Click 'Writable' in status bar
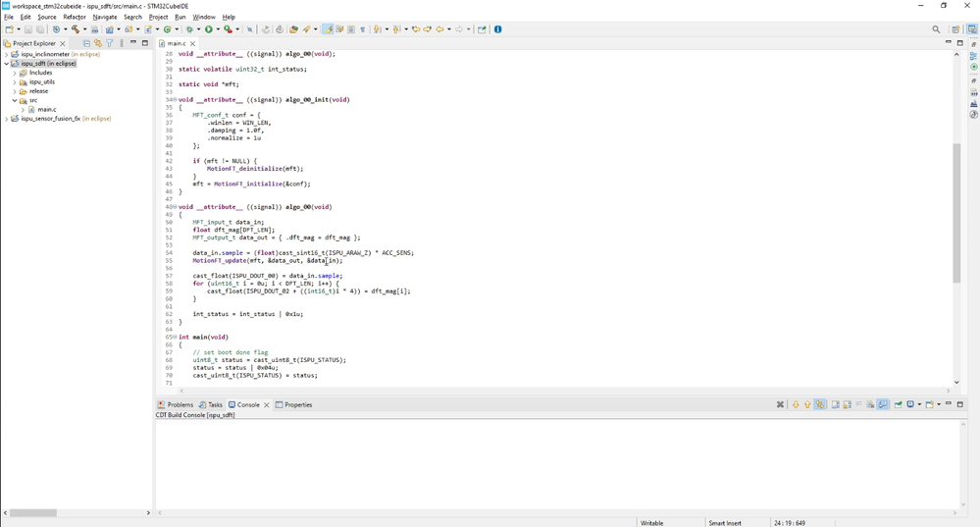The image size is (980, 527). (652, 523)
